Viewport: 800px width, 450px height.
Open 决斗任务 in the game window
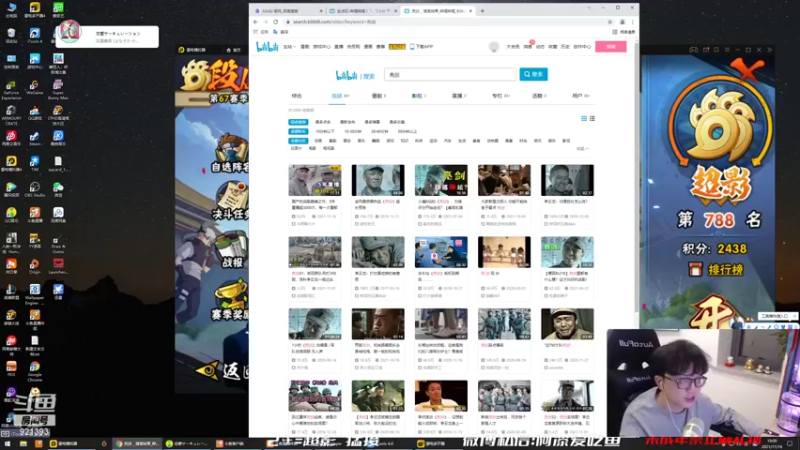click(232, 202)
